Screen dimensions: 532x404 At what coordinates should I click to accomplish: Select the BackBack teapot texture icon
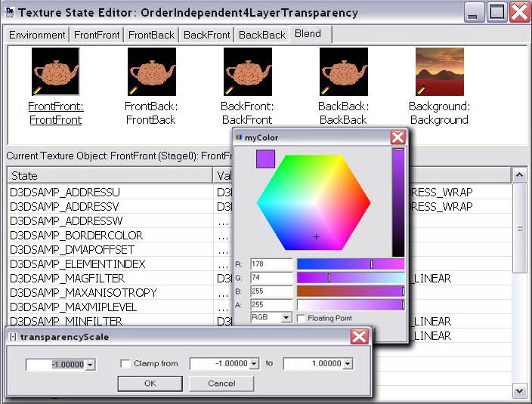343,72
